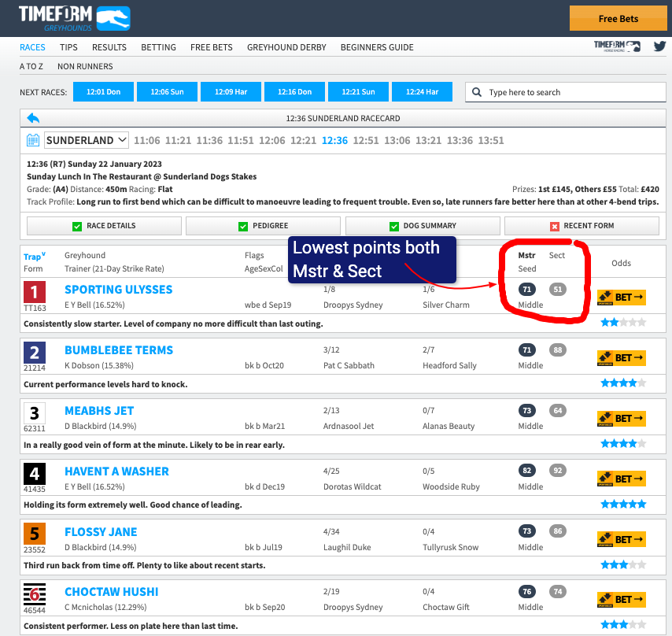Image resolution: width=672 pixels, height=636 pixels.
Task: Click Bumblebee Terms Sect rating 88
Action: click(558, 349)
